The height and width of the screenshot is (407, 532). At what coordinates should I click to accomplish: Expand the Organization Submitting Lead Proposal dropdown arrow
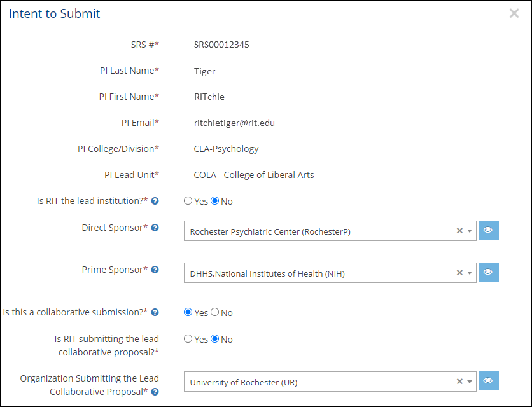[x=470, y=382]
